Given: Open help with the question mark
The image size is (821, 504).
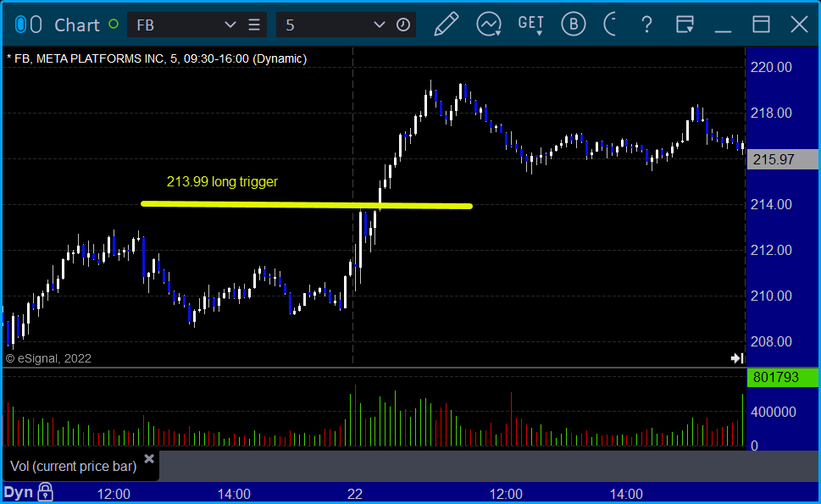Looking at the screenshot, I should point(646,25).
